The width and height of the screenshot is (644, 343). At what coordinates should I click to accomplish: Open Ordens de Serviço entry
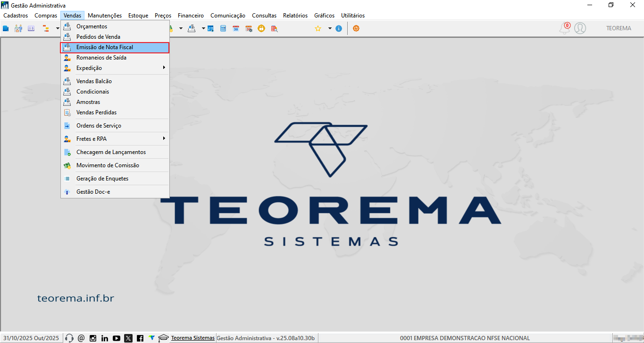(115, 126)
